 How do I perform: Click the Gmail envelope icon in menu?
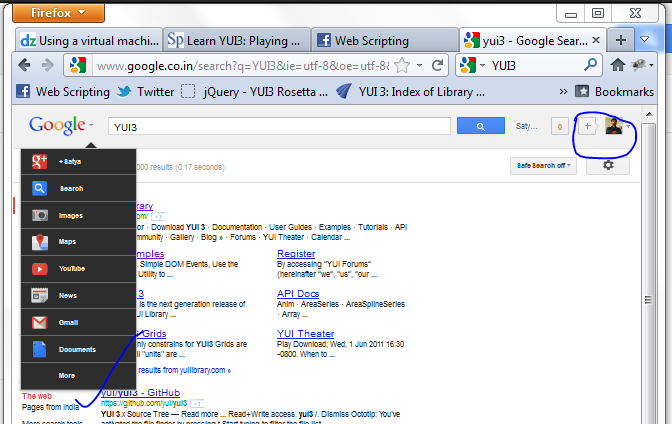pyautogui.click(x=39, y=322)
